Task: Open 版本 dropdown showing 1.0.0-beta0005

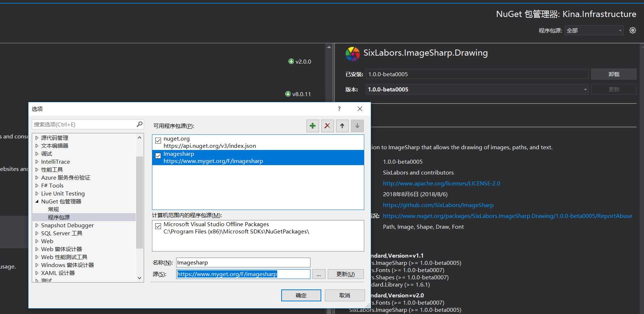Action: coord(477,89)
